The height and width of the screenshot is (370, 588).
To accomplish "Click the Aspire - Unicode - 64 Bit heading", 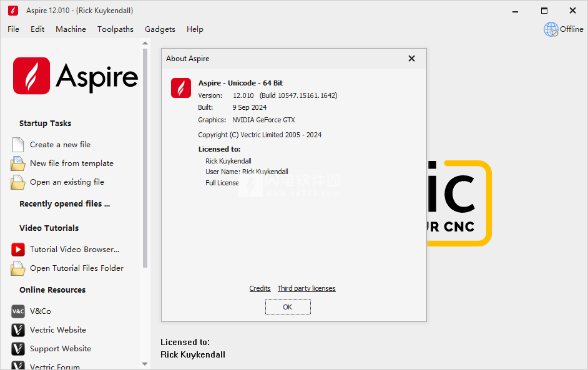I will pos(240,83).
